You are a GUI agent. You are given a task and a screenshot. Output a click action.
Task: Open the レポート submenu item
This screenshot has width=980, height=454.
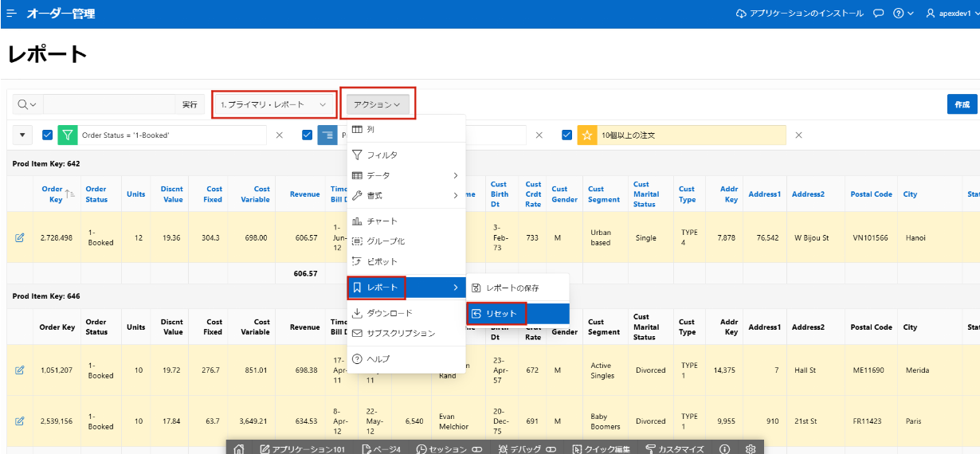(x=406, y=287)
